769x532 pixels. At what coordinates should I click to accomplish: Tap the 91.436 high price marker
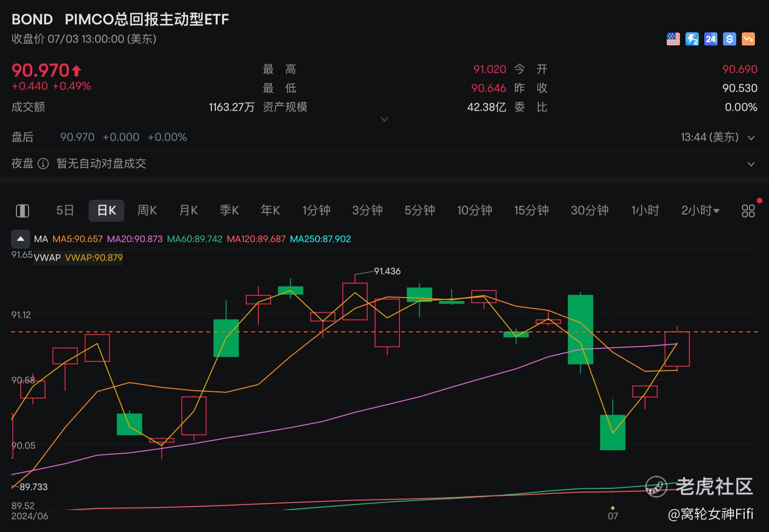[x=387, y=271]
